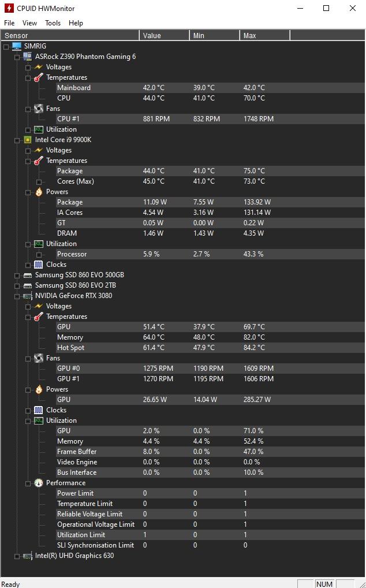
Task: Click the thermometer icon beside GPU Temperatures
Action: tap(38, 317)
